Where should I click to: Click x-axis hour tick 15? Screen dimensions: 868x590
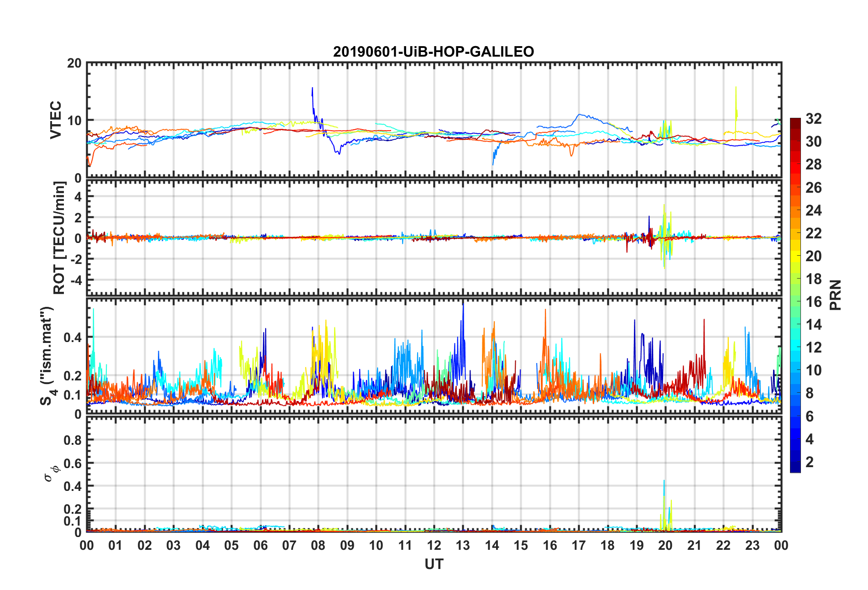521,545
